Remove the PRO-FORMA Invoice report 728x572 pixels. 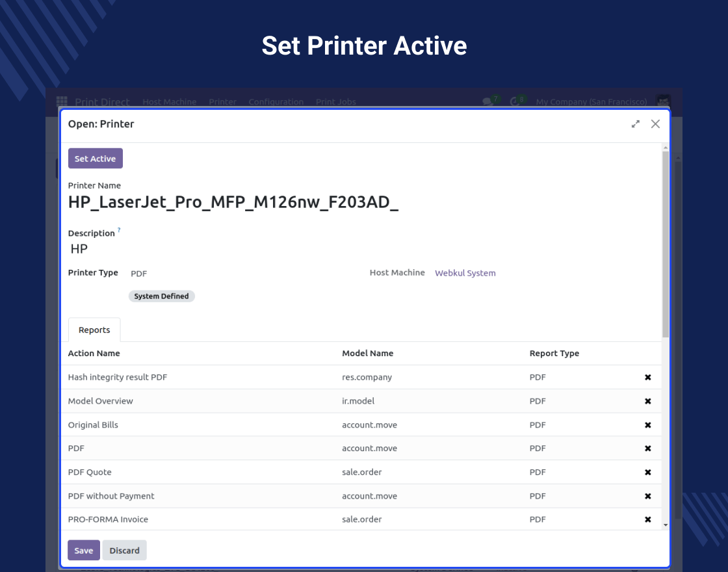647,519
